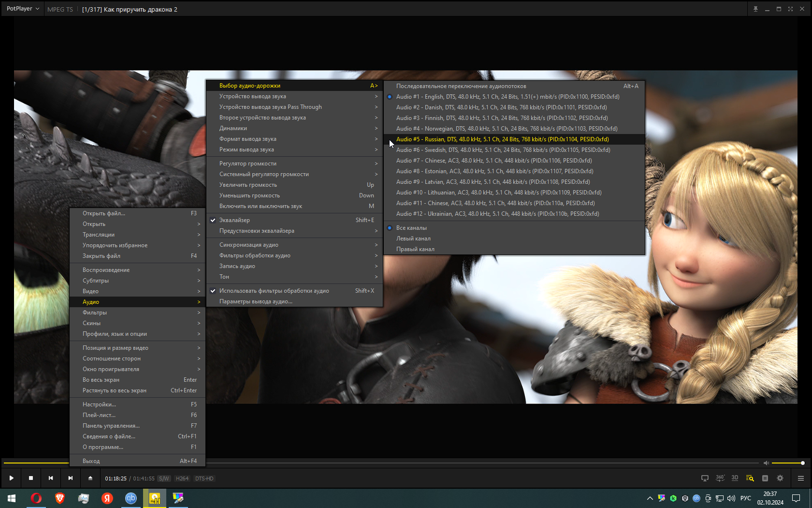812x508 pixels.
Task: Click 'Во весь экран' menu item
Action: click(x=137, y=380)
